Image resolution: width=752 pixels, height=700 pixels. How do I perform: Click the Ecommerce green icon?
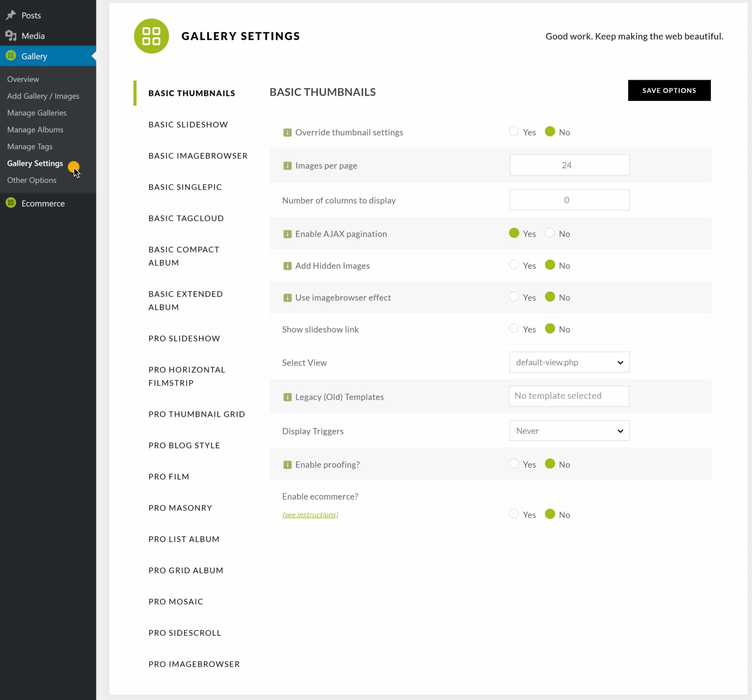tap(11, 203)
